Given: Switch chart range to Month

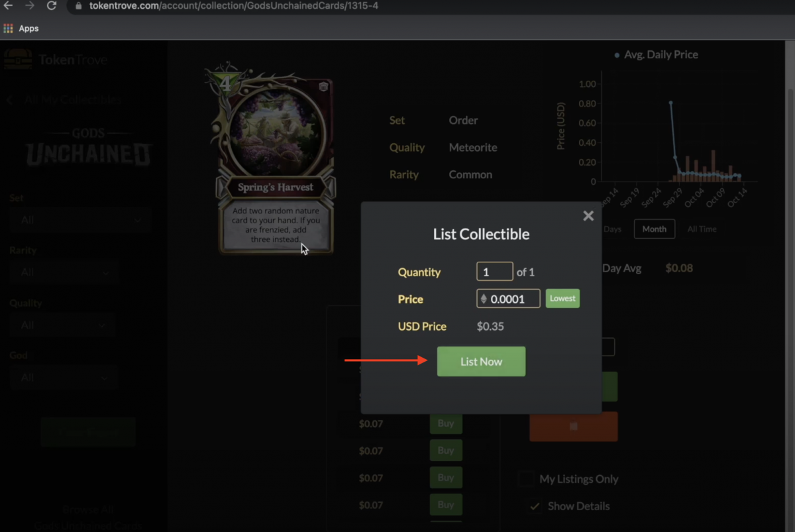Looking at the screenshot, I should pos(654,229).
